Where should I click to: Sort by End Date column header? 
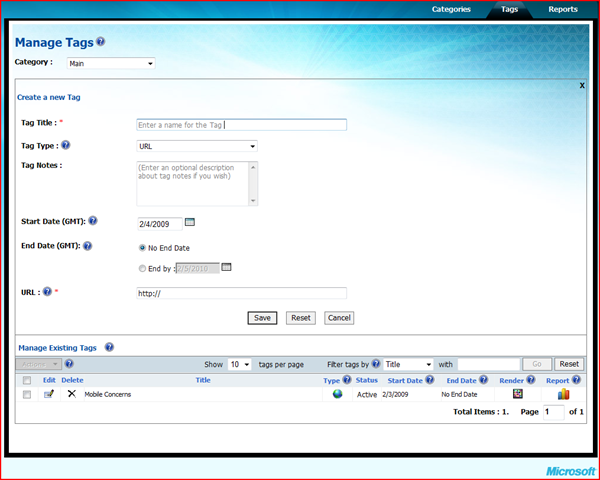click(x=461, y=380)
